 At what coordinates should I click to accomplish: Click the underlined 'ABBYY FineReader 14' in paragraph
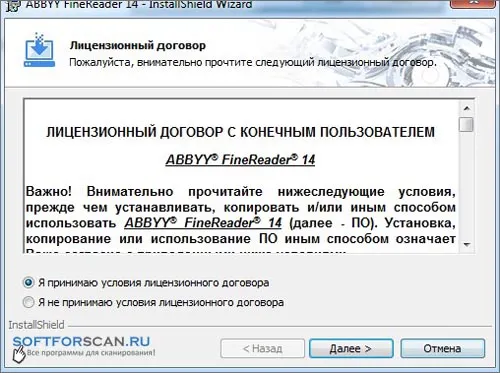pos(203,223)
